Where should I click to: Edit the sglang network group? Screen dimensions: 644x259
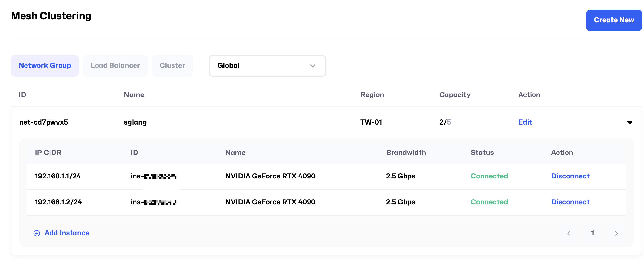click(525, 122)
